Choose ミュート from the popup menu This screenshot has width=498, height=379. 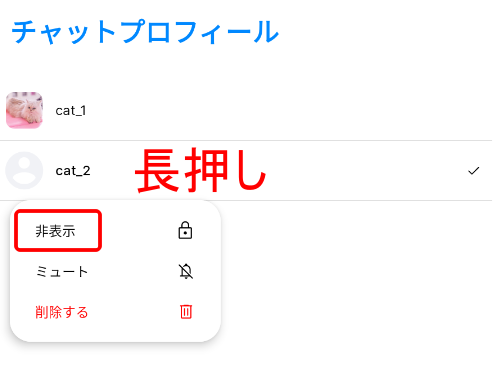click(62, 272)
